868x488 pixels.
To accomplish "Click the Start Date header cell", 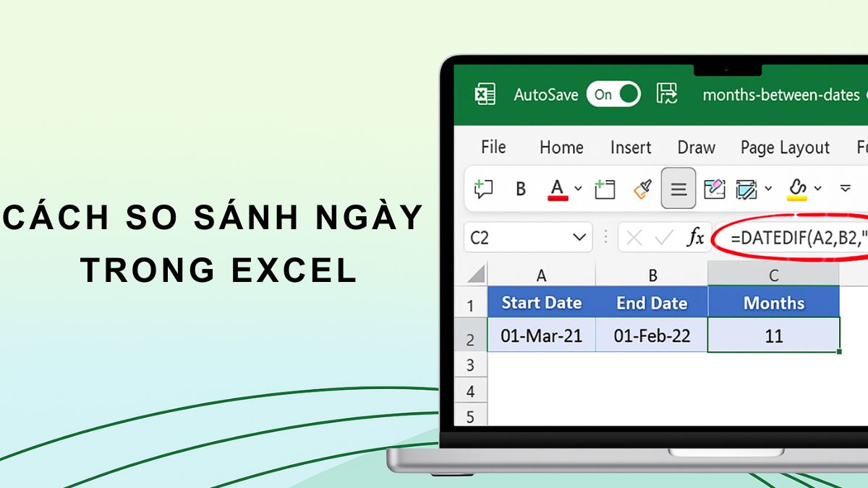I will pyautogui.click(x=542, y=302).
